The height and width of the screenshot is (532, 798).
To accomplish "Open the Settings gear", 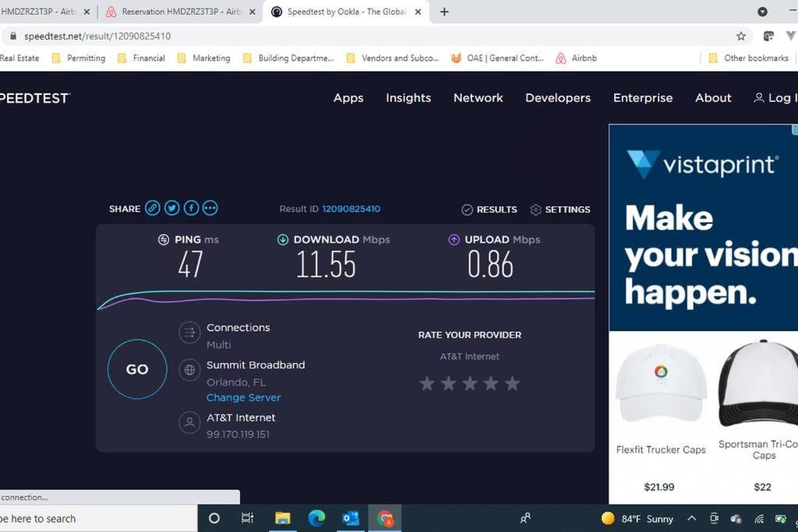I will [x=560, y=210].
